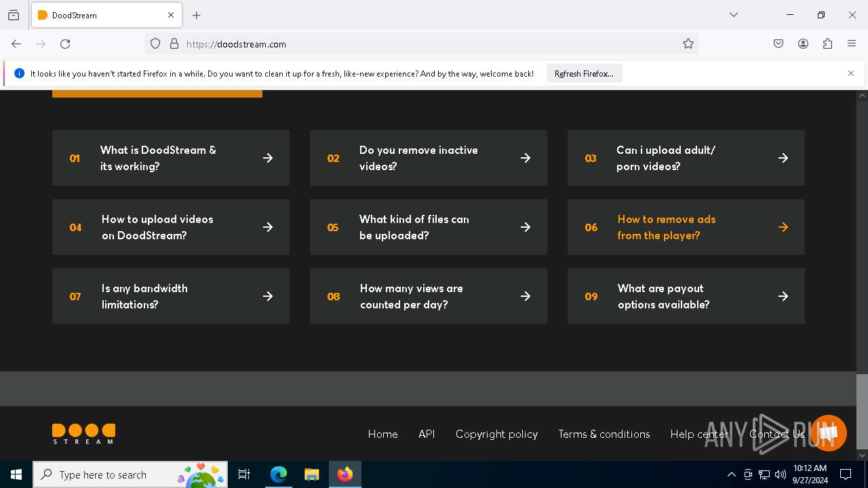Open the Terms & conditions link

[604, 434]
